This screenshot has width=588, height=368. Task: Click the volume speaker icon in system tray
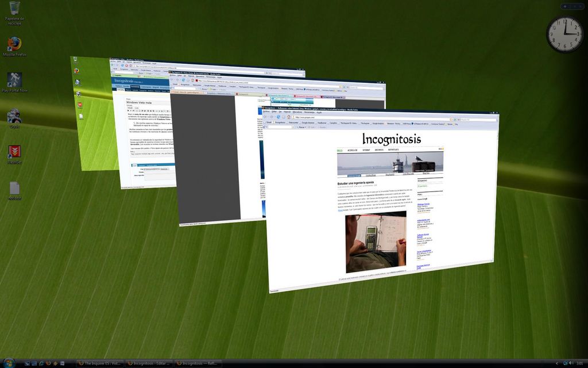[571, 363]
